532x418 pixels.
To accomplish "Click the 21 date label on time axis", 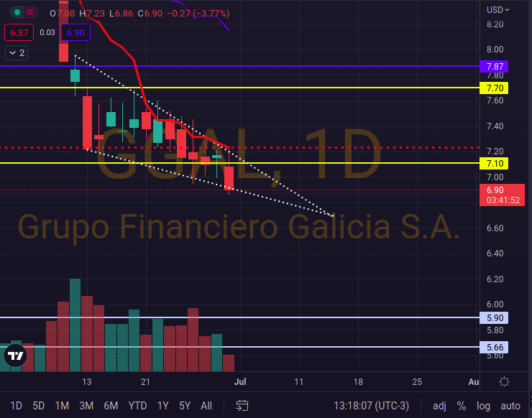I will pyautogui.click(x=145, y=381).
